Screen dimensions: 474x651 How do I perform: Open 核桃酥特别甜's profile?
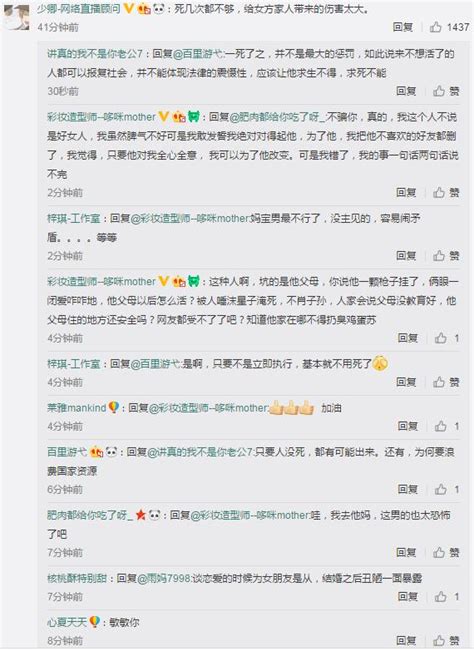click(x=77, y=578)
